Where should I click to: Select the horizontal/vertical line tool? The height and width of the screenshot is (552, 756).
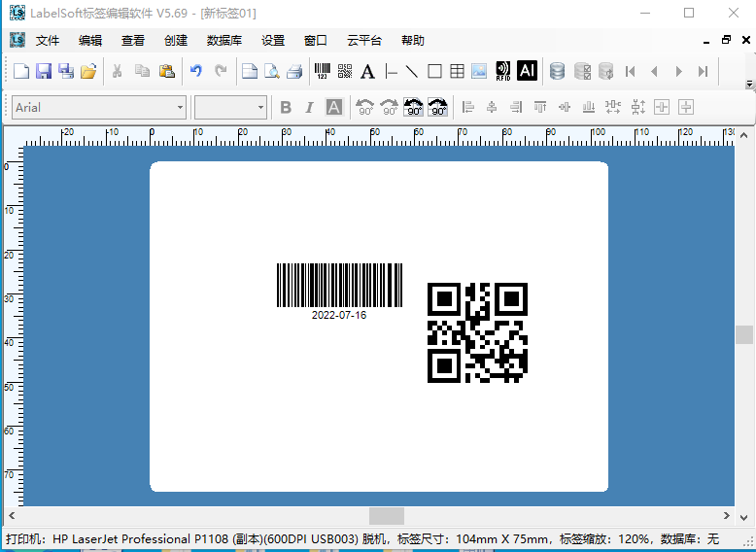pos(391,71)
